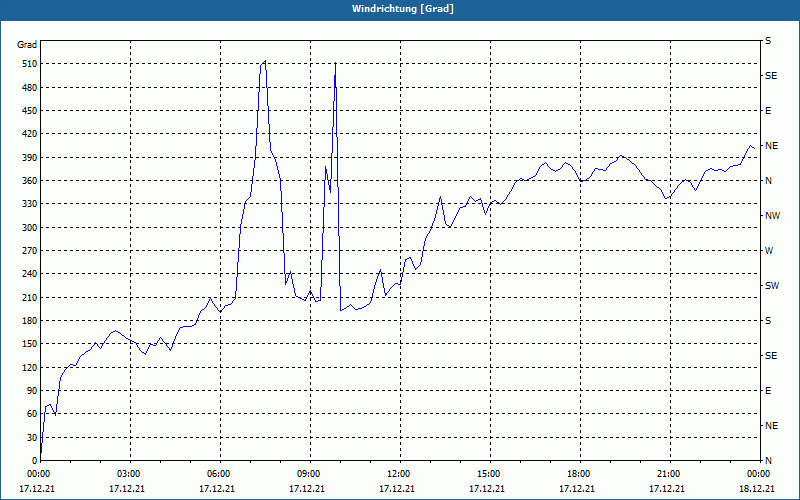This screenshot has height=500, width=800.
Task: Click the 150 y-axis value
Action: pyautogui.click(x=30, y=344)
